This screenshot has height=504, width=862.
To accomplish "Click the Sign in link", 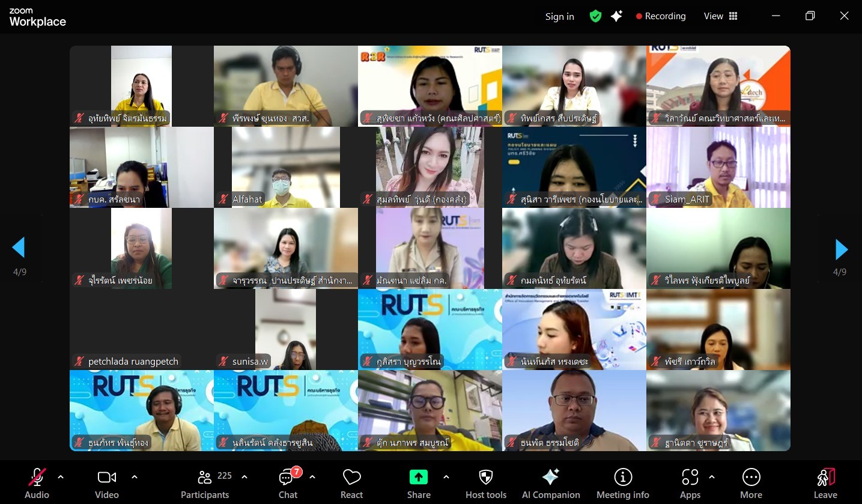I will pos(559,17).
